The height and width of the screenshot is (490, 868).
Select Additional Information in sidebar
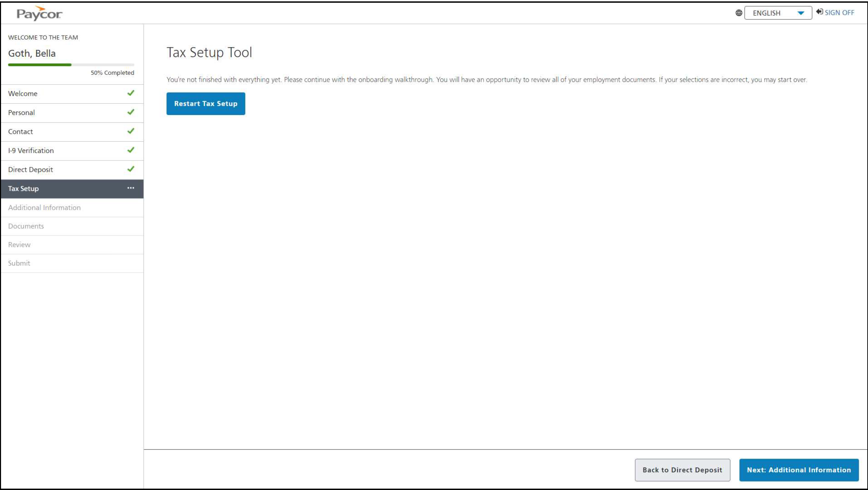44,208
